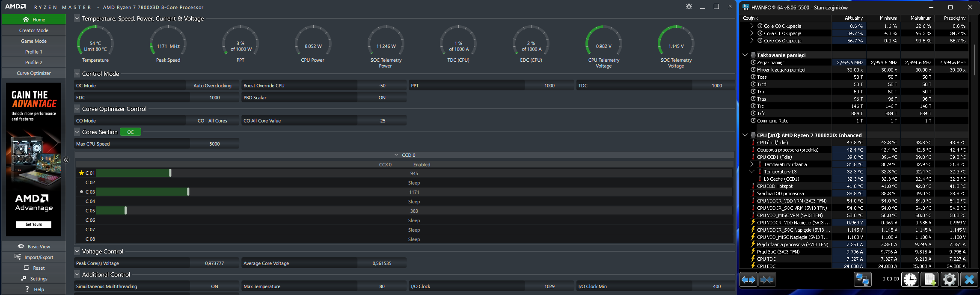Click the Maksimum column header in HWiNFO
The image size is (980, 295).
917,18
